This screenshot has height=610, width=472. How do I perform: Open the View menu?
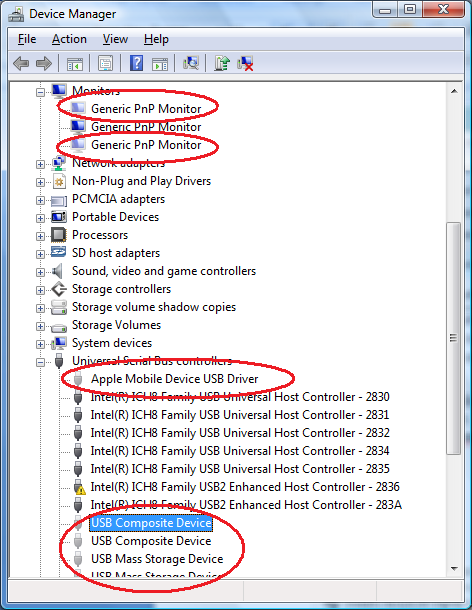tap(115, 39)
